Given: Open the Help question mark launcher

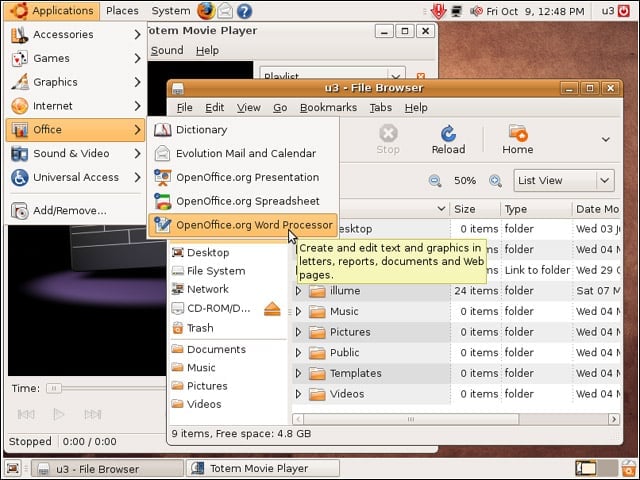Looking at the screenshot, I should (244, 11).
